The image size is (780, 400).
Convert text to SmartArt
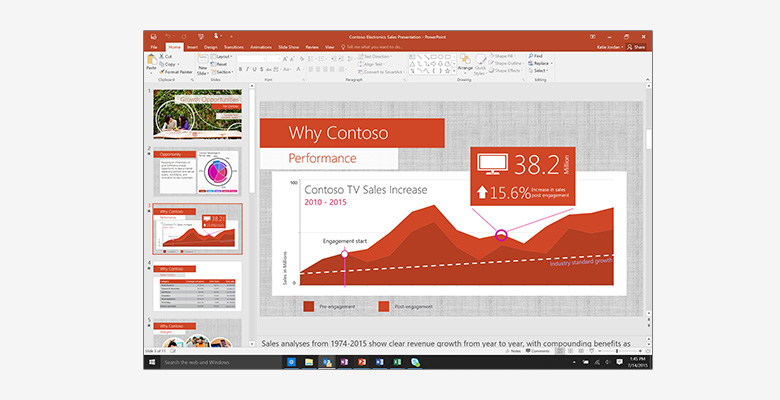[380, 72]
